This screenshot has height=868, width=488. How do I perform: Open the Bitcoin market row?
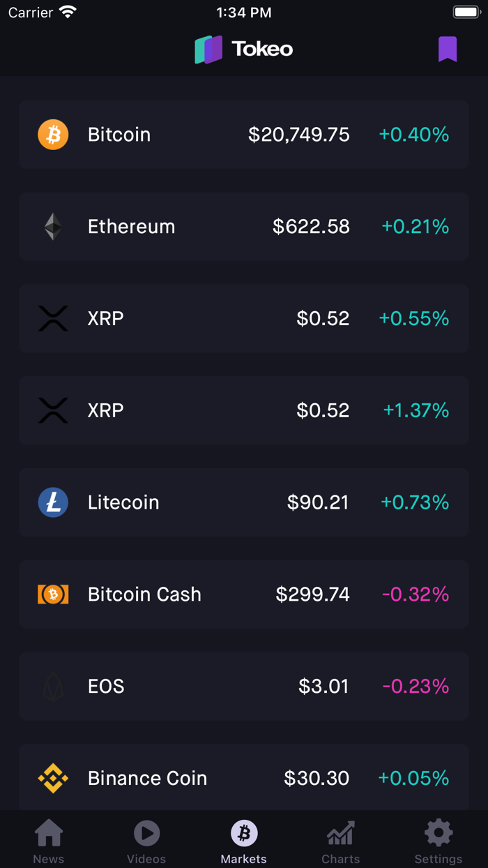(x=244, y=134)
